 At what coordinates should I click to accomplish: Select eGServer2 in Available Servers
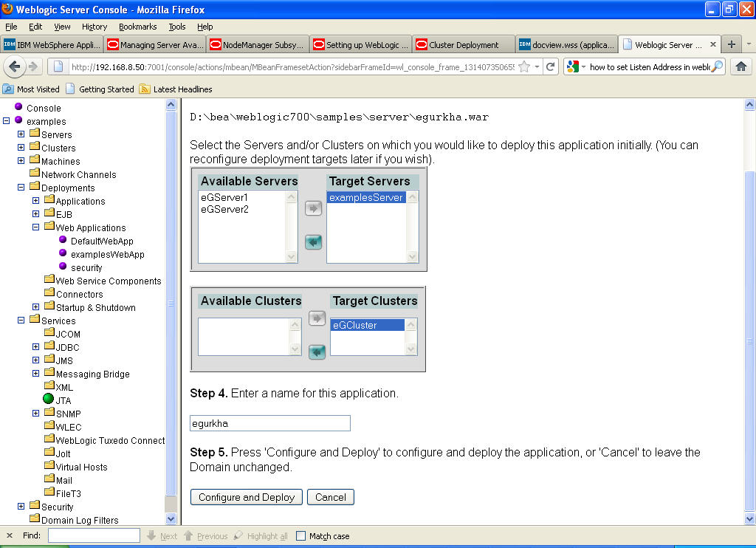tap(224, 209)
